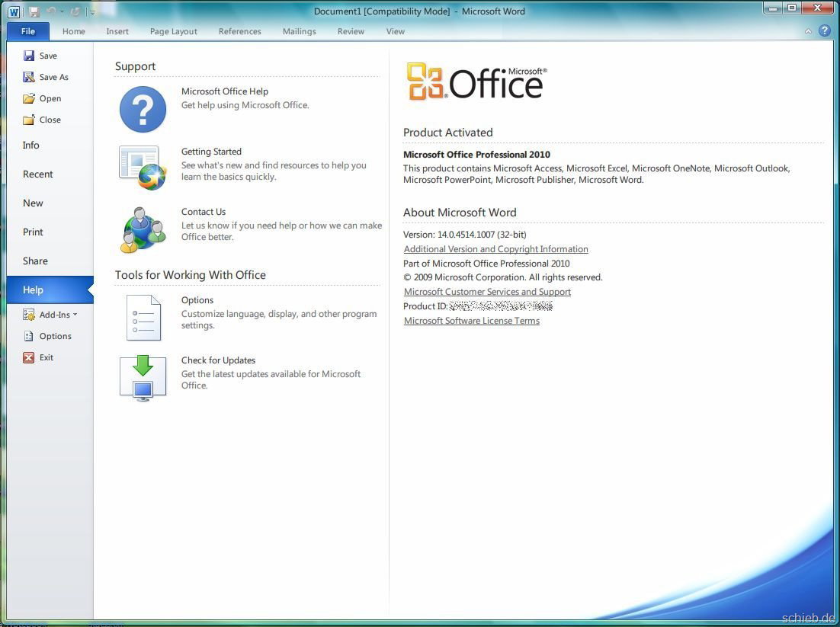Open the Undo history dropdown arrow
Image resolution: width=840 pixels, height=627 pixels.
(x=63, y=12)
